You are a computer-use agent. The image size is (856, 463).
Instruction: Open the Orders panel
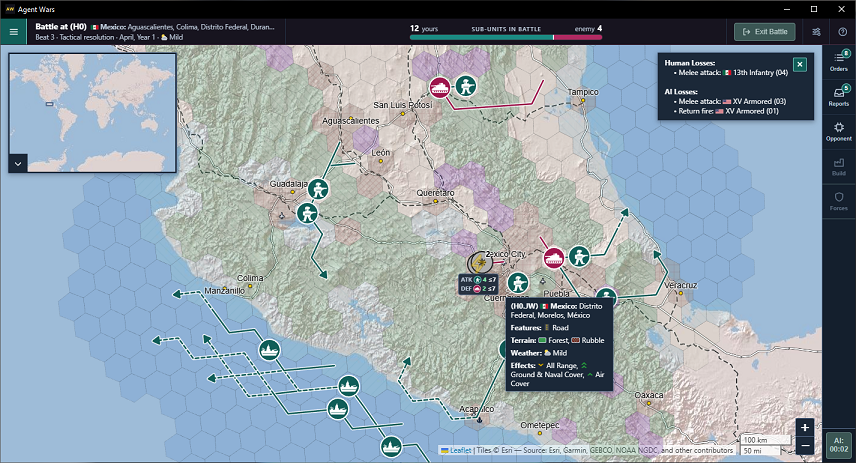[x=839, y=61]
